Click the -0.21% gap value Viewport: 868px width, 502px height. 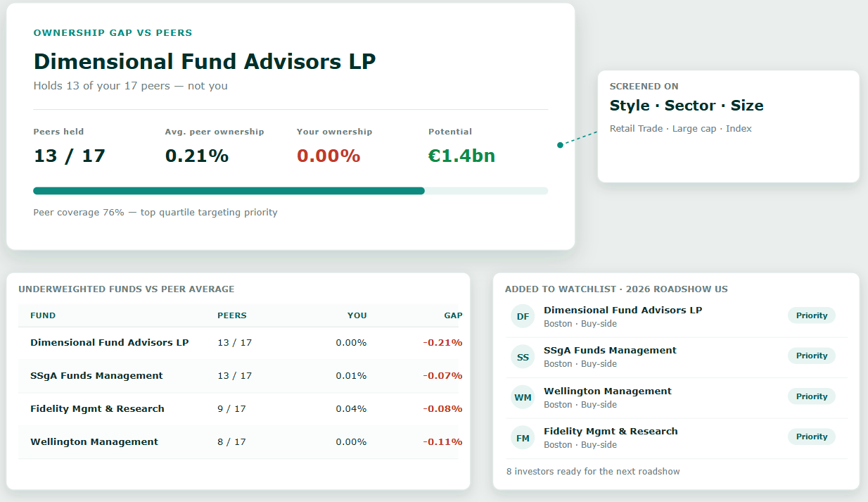point(442,343)
